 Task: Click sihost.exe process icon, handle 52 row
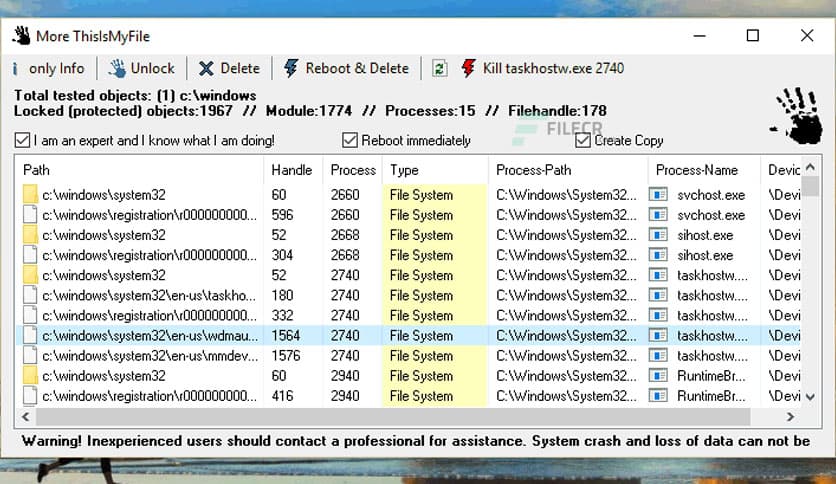tap(658, 235)
